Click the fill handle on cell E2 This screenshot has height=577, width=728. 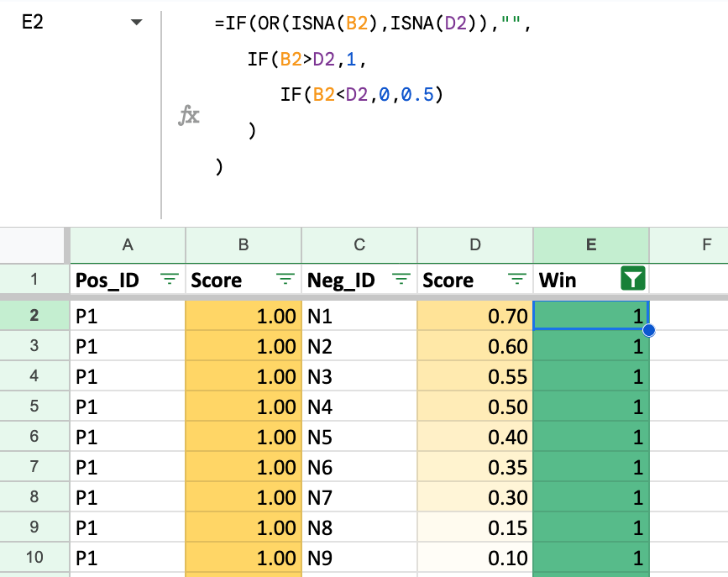[648, 331]
